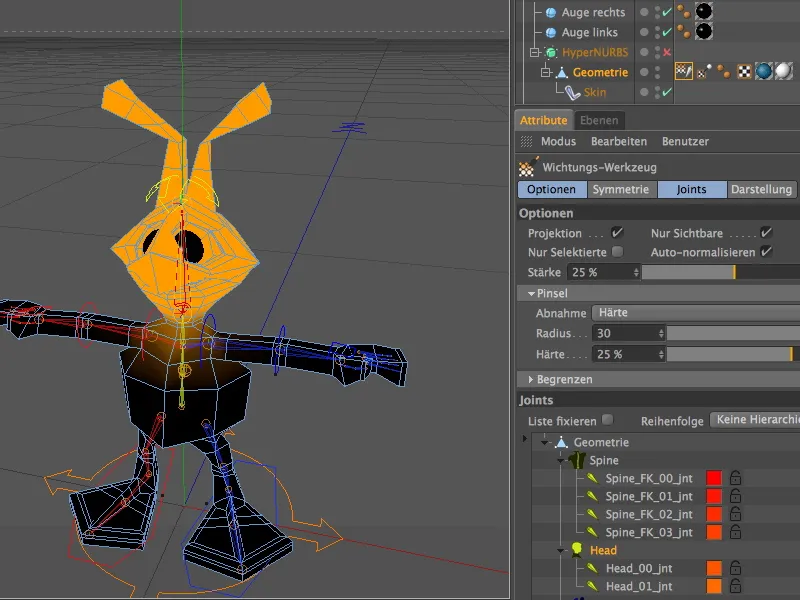Select the blue material tag on Geometrie
The height and width of the screenshot is (600, 800).
coord(764,71)
